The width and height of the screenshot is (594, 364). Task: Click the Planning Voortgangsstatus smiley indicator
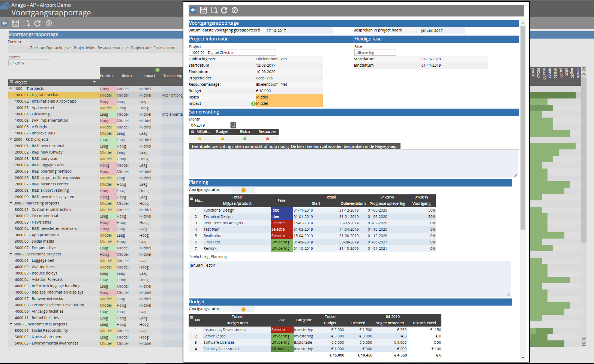click(243, 190)
